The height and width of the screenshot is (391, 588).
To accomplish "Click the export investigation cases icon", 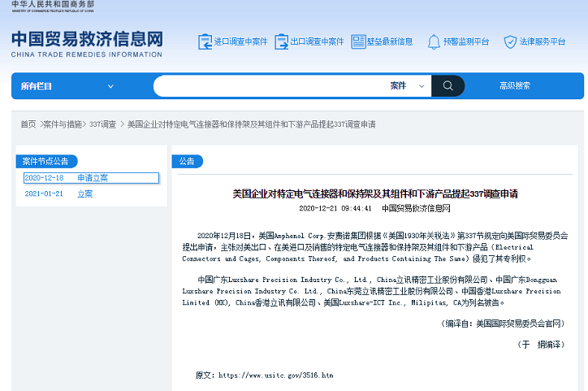I will (x=281, y=41).
